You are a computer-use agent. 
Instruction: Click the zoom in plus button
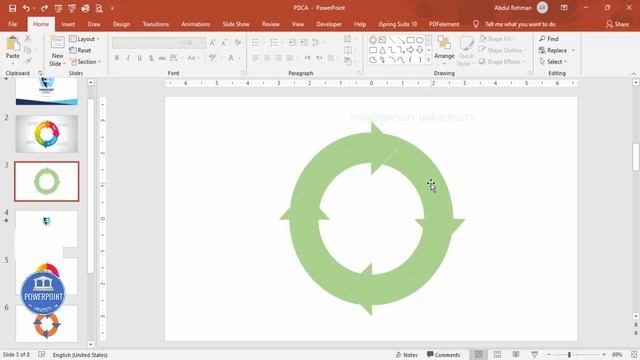click(x=604, y=355)
